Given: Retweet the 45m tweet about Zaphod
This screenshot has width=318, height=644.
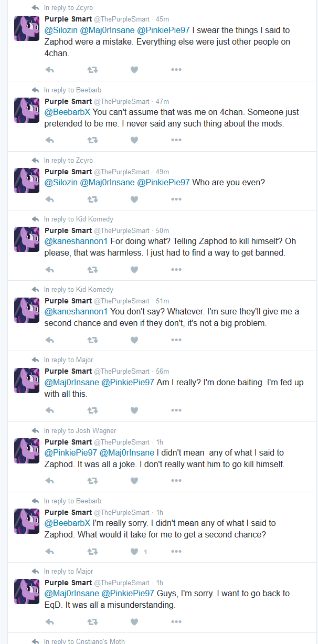Looking at the screenshot, I should coord(92,70).
